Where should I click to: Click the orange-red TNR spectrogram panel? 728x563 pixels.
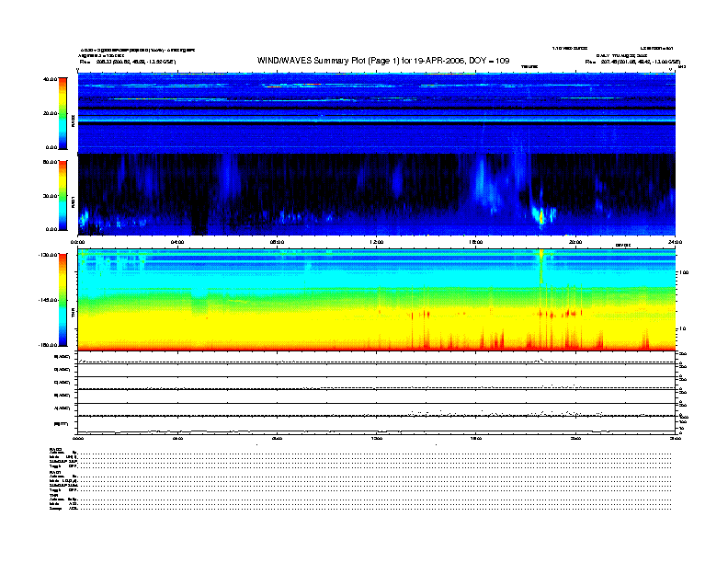(x=376, y=300)
